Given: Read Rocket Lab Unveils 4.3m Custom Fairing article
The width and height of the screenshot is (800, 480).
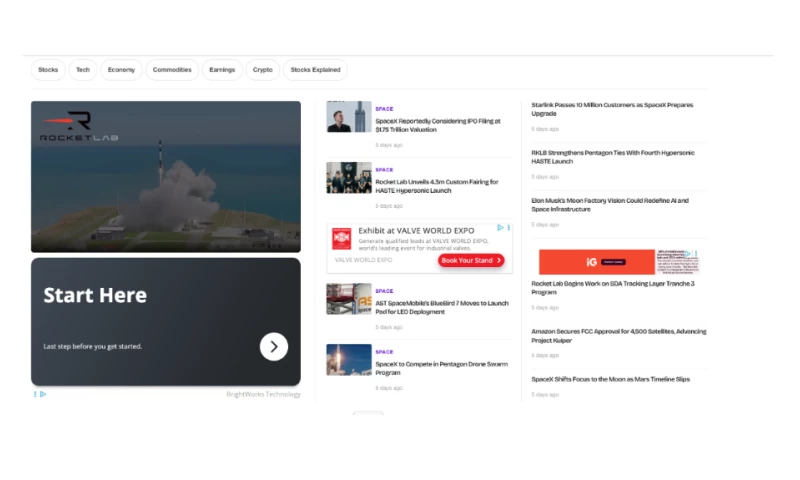Looking at the screenshot, I should 437,186.
